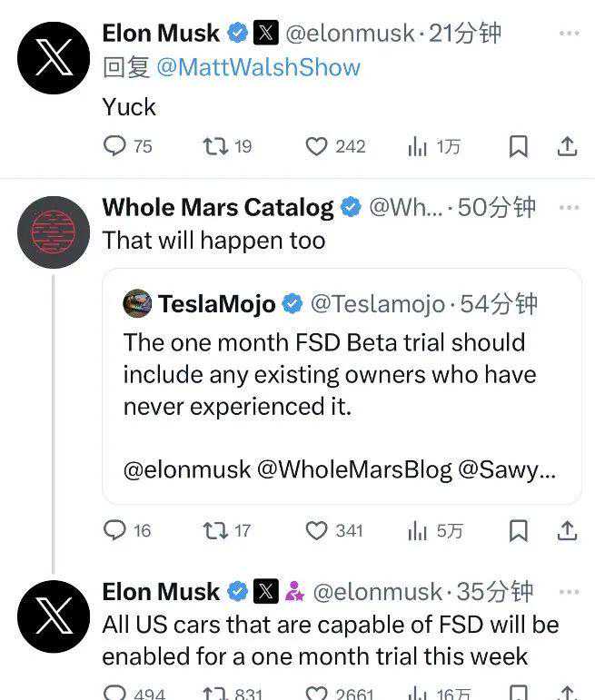Open the @MattWalshShow mention link
Viewport: 595px width, 700px height.
tap(258, 67)
